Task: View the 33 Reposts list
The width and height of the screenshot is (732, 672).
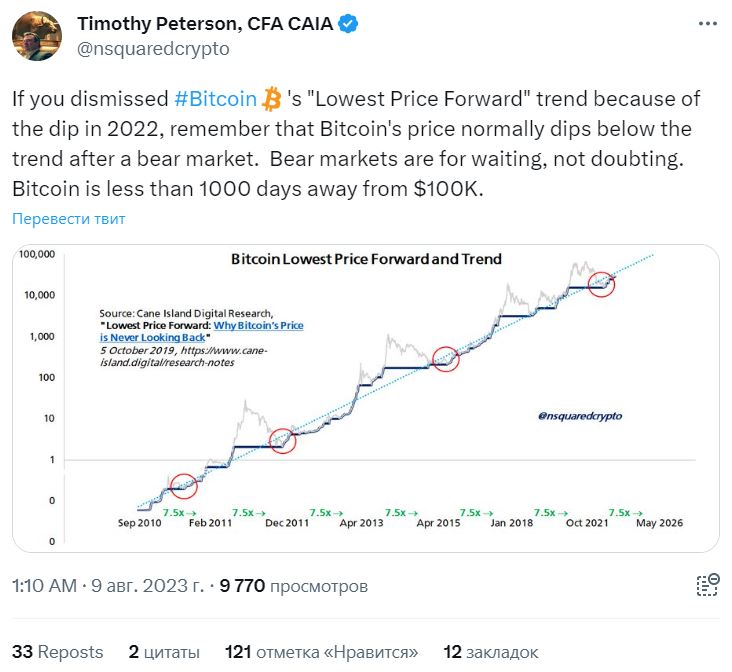Action: coord(57,652)
